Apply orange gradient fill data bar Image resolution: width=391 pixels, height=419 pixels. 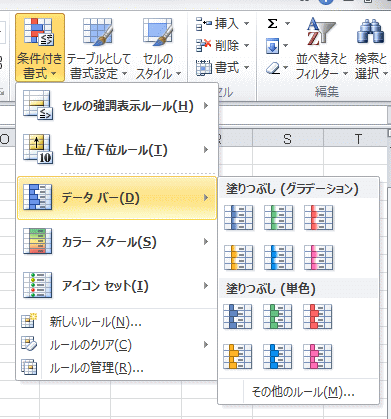click(239, 257)
